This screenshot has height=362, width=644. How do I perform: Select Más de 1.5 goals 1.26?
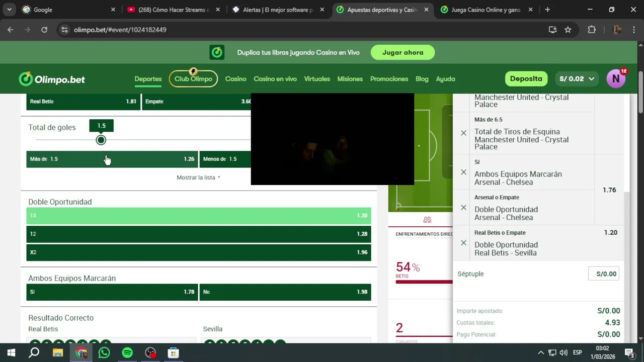[112, 159]
